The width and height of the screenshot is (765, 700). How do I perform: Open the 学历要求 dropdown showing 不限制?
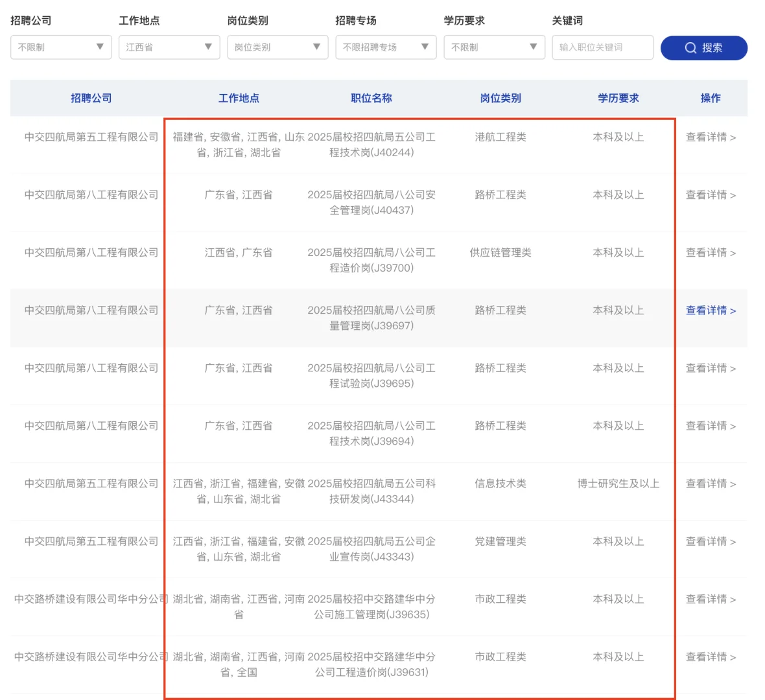click(494, 47)
